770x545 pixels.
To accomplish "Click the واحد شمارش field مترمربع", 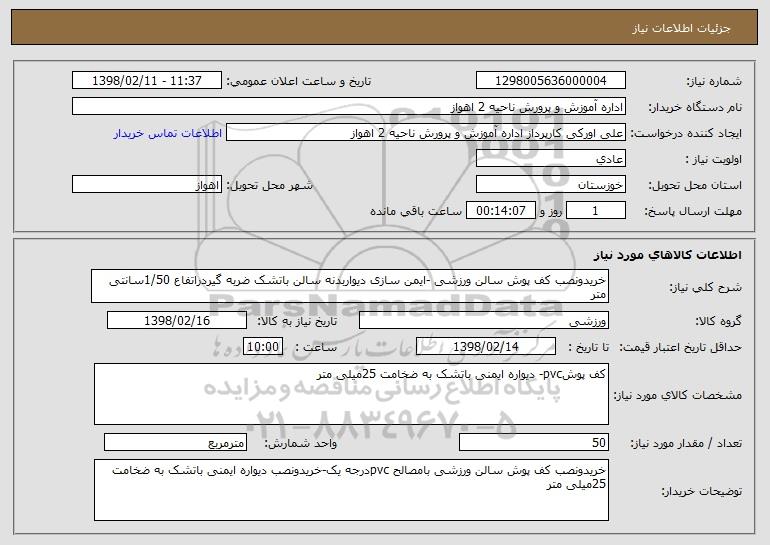I will [175, 442].
